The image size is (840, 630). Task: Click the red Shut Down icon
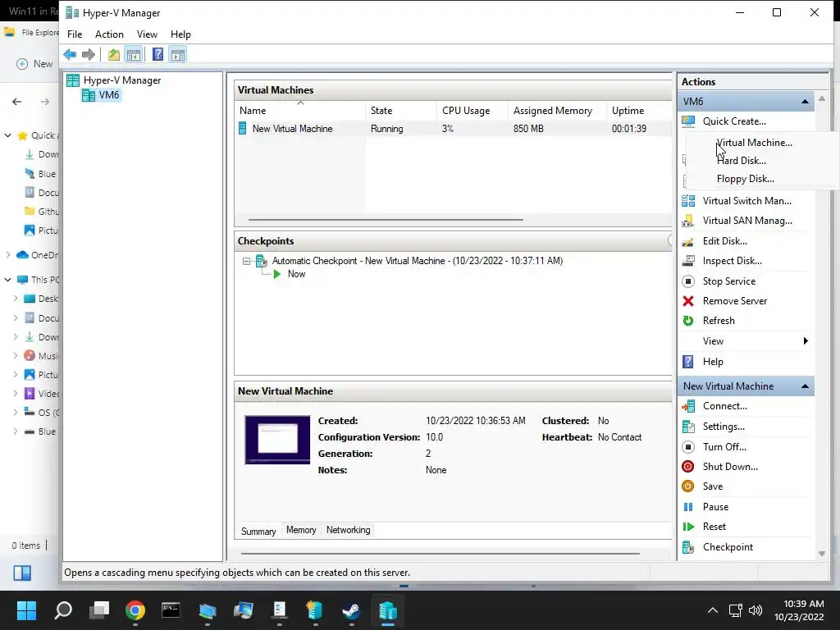click(688, 467)
